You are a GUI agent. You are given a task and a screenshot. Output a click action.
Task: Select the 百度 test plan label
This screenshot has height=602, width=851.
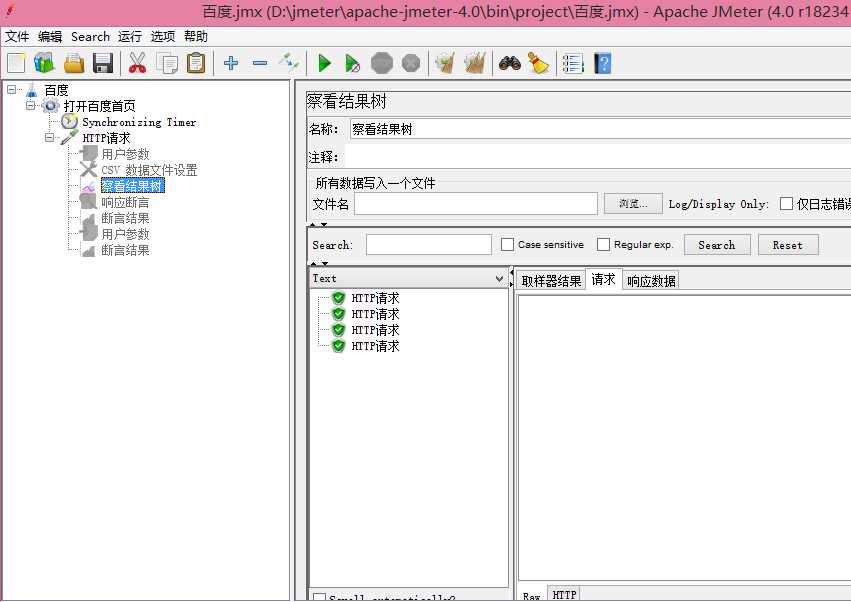[x=56, y=90]
